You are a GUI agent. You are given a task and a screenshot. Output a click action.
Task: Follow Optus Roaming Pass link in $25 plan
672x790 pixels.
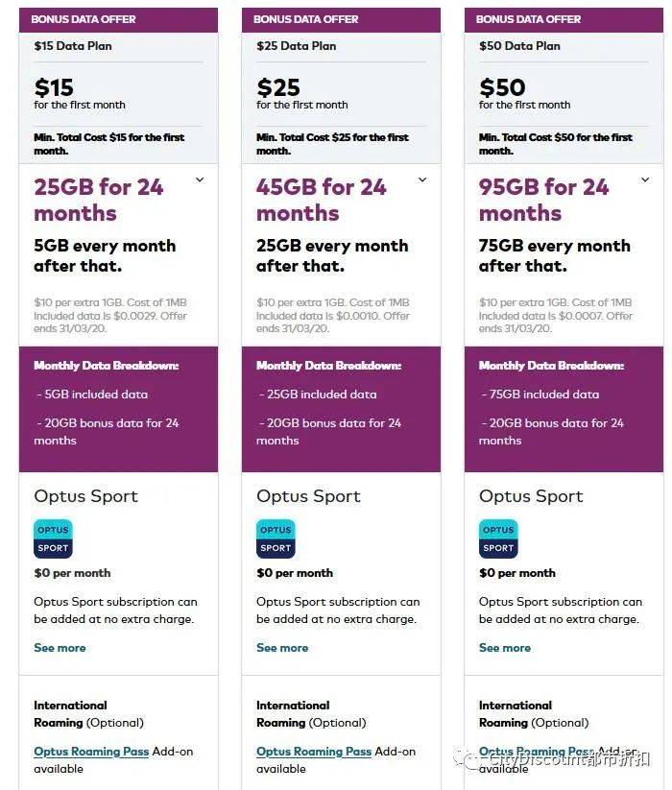pyautogui.click(x=314, y=752)
